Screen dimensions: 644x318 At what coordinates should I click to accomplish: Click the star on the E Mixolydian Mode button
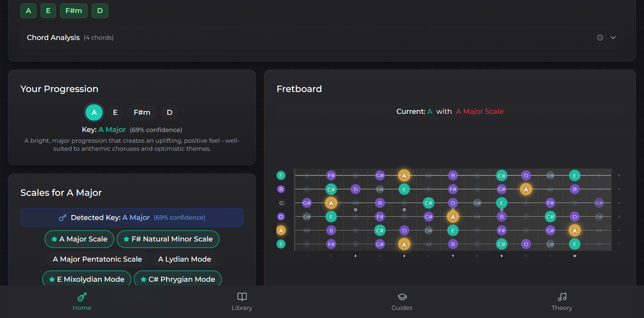click(x=52, y=279)
